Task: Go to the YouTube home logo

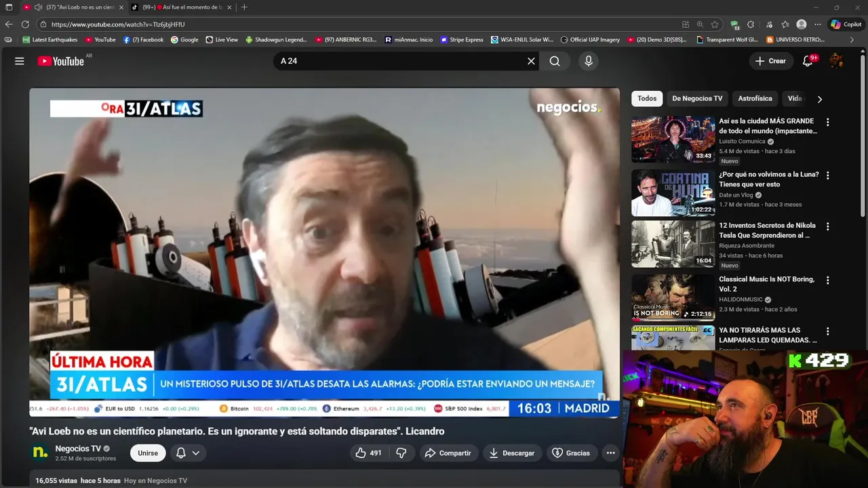Action: [x=61, y=61]
